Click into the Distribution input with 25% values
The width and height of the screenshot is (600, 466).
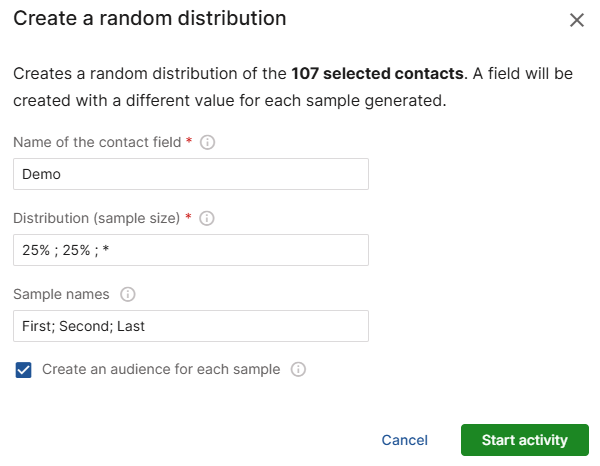click(x=191, y=250)
